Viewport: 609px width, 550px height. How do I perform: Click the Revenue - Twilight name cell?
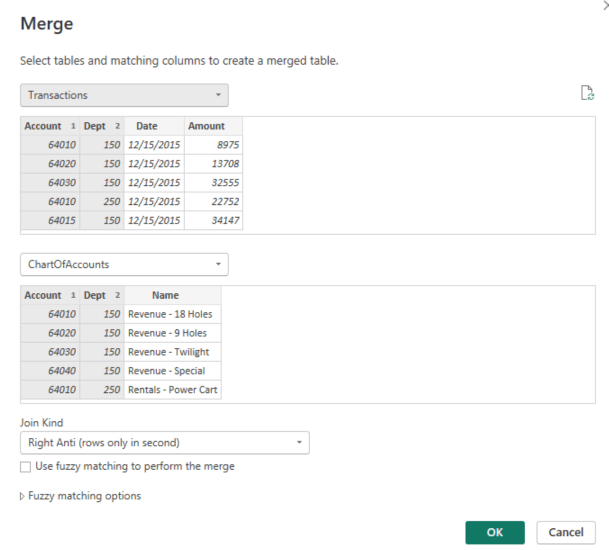(x=168, y=352)
